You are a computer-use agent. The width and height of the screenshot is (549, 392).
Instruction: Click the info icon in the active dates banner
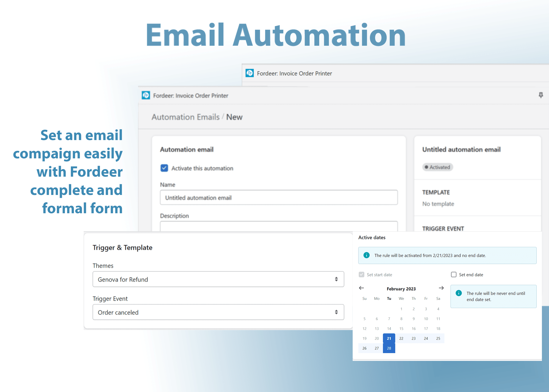point(367,255)
